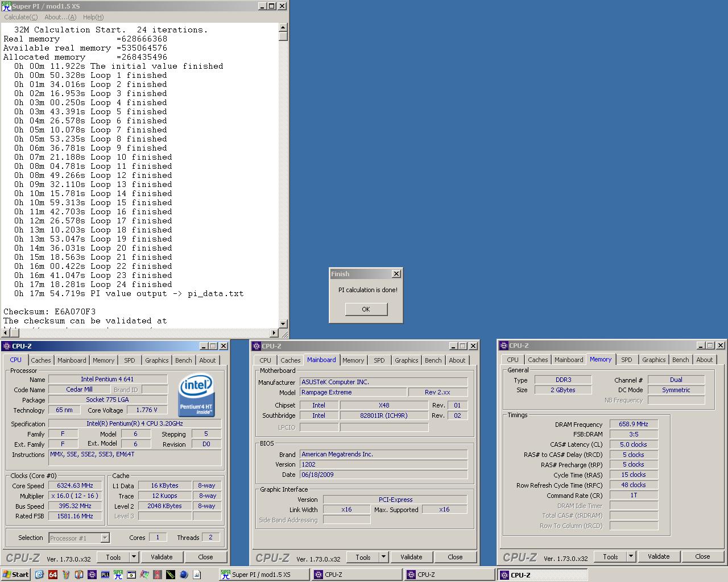Screen dimensions: 728x582
Task: Click Tools button in CPU-Z processor window
Action: 113,557
